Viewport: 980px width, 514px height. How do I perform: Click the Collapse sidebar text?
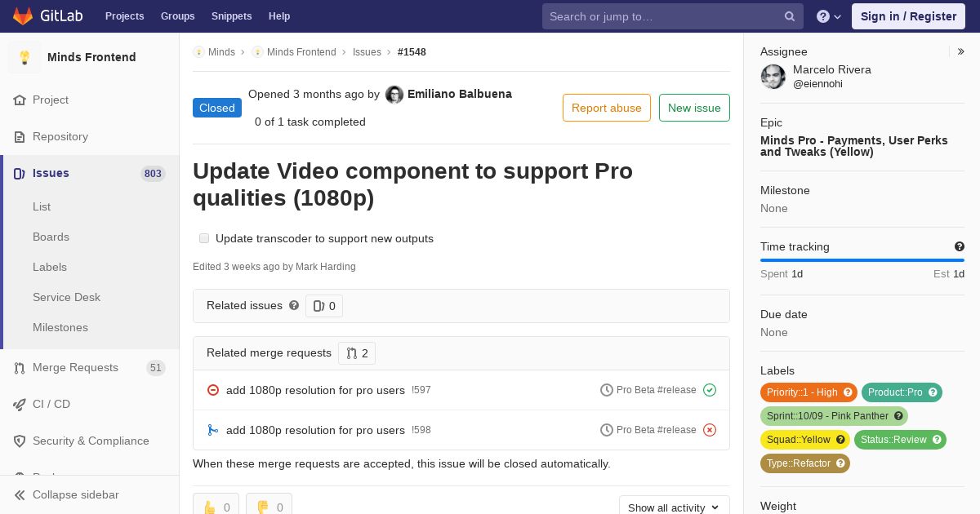coord(76,494)
